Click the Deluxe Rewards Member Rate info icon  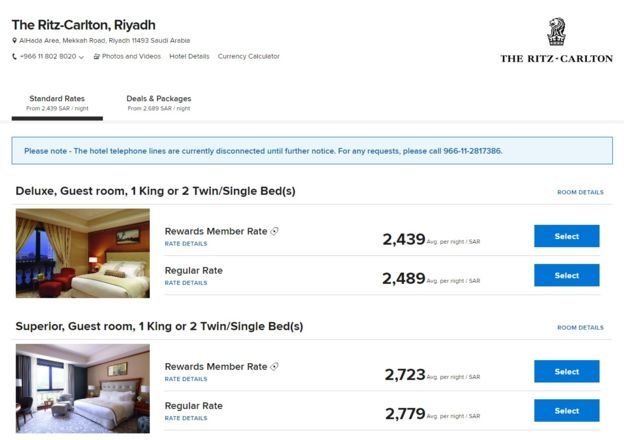[275, 231]
